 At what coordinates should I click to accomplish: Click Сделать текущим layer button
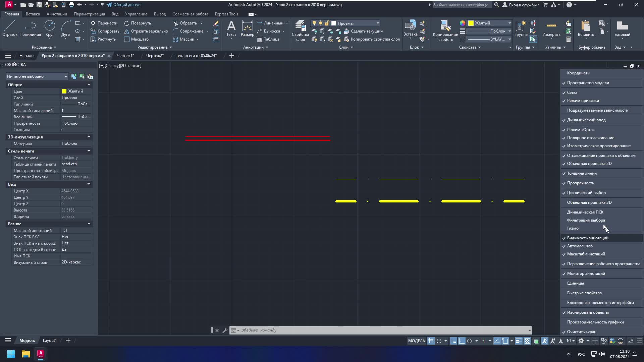click(364, 31)
